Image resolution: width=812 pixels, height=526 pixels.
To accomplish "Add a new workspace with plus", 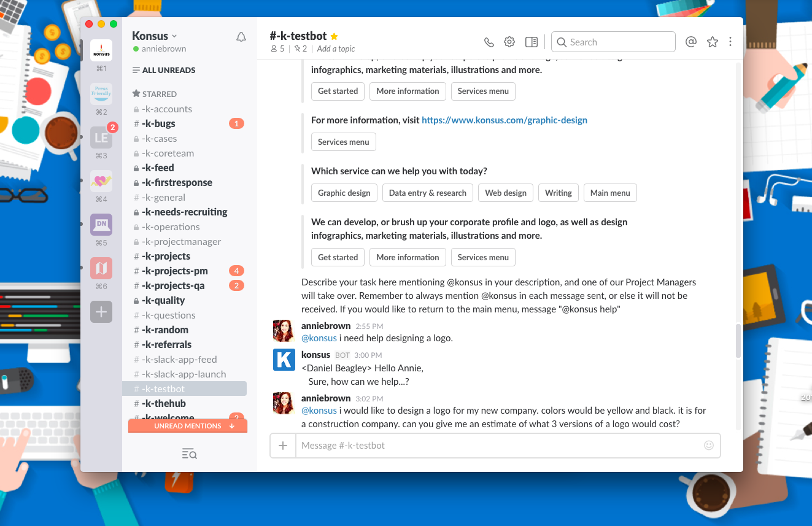I will tap(101, 312).
